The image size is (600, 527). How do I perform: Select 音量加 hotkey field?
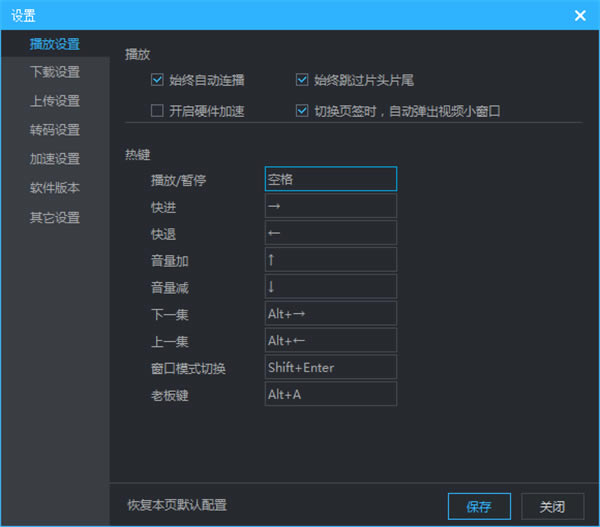[x=330, y=260]
